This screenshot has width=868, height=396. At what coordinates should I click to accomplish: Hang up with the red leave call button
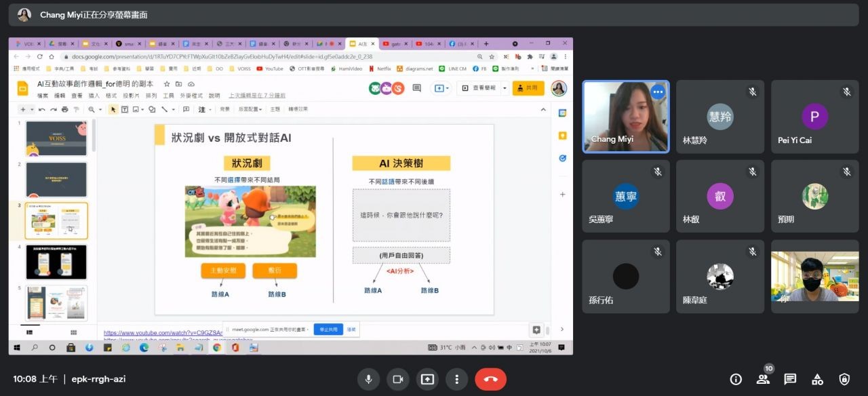490,379
